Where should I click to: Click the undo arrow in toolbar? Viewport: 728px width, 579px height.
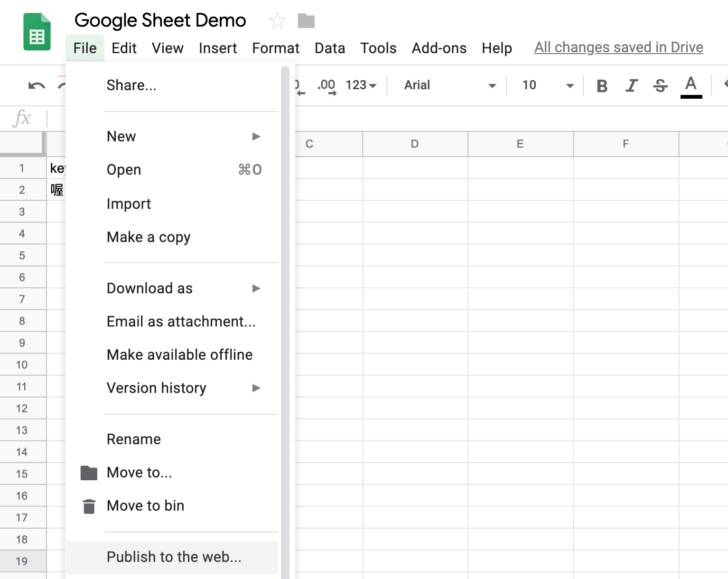tap(37, 85)
